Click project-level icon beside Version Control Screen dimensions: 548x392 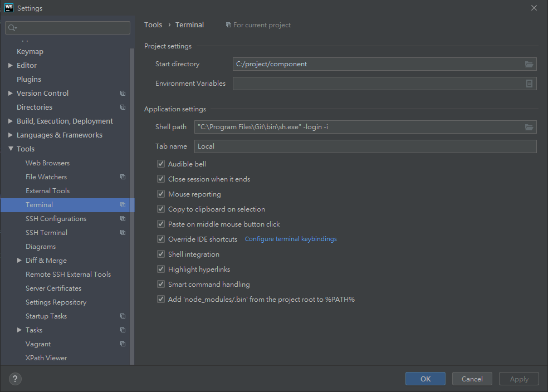click(x=123, y=94)
